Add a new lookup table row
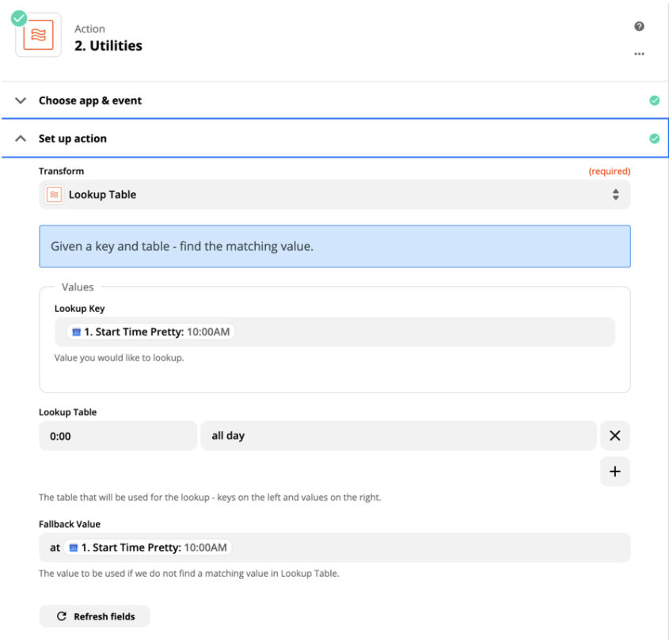This screenshot has width=669, height=644. [614, 472]
